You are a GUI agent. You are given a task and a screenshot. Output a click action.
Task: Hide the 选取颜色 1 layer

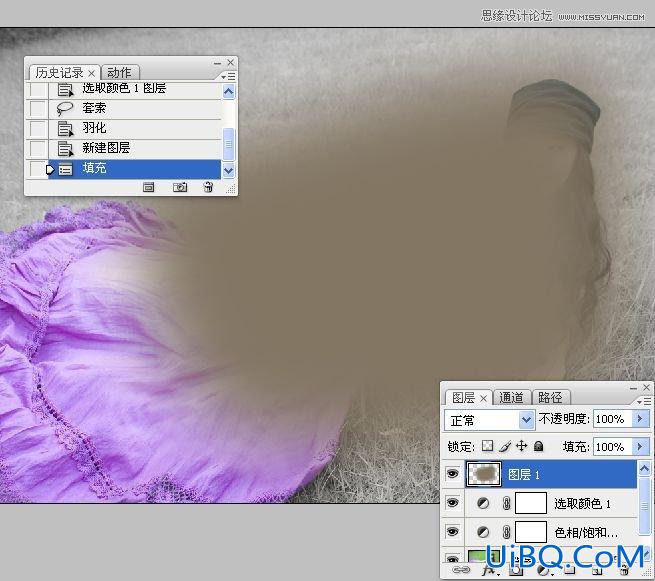452,502
